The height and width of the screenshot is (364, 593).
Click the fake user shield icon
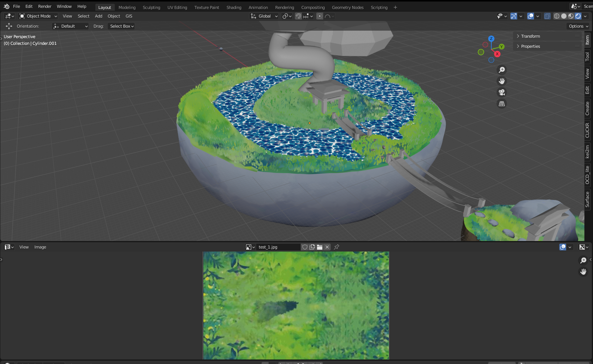(305, 247)
